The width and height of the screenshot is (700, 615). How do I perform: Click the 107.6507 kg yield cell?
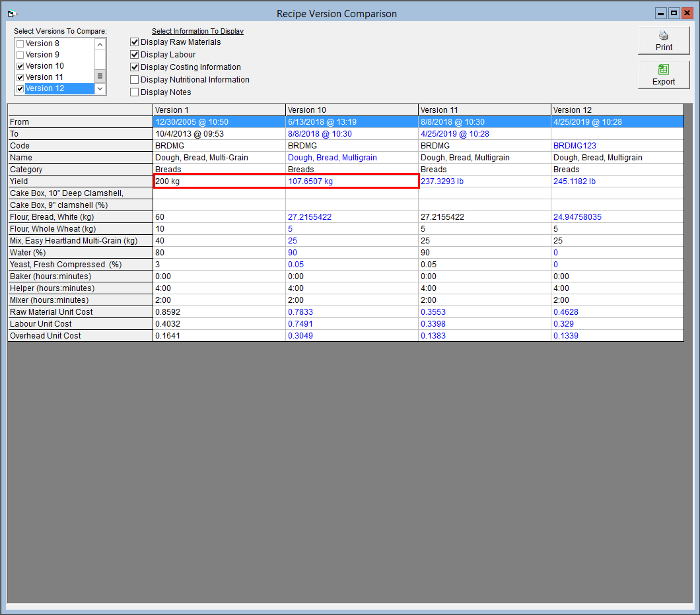click(352, 181)
